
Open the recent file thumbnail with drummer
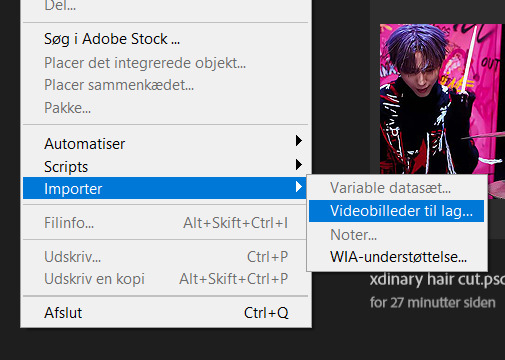click(x=442, y=99)
